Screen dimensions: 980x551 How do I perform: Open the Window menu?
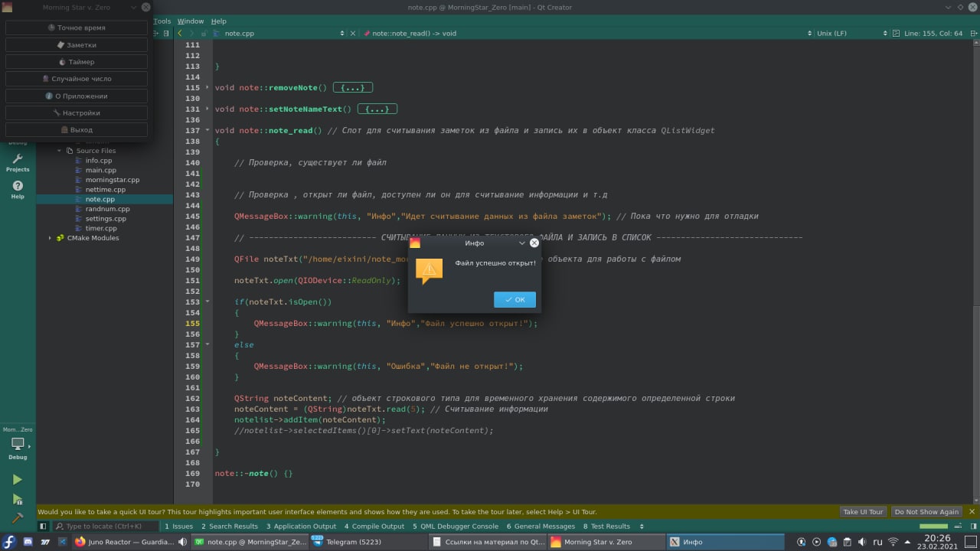(x=191, y=21)
